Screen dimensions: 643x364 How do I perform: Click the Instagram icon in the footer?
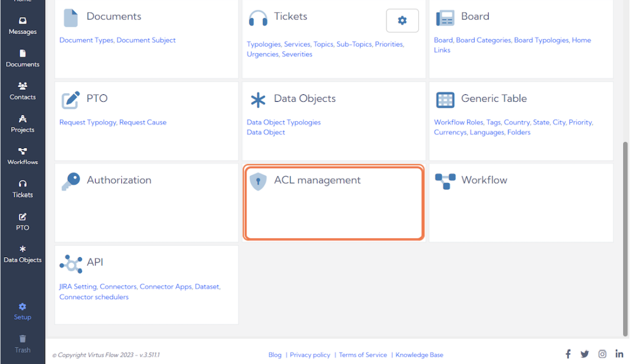(602, 353)
